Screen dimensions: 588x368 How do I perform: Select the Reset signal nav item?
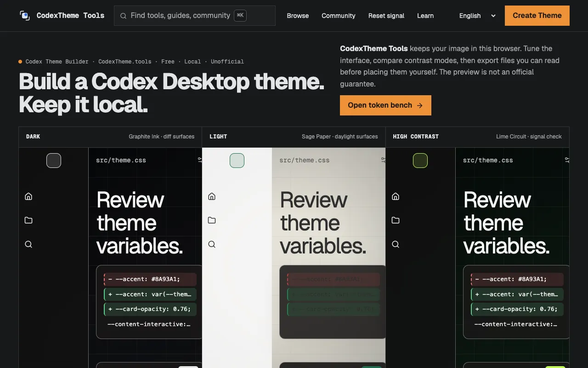[x=386, y=16]
